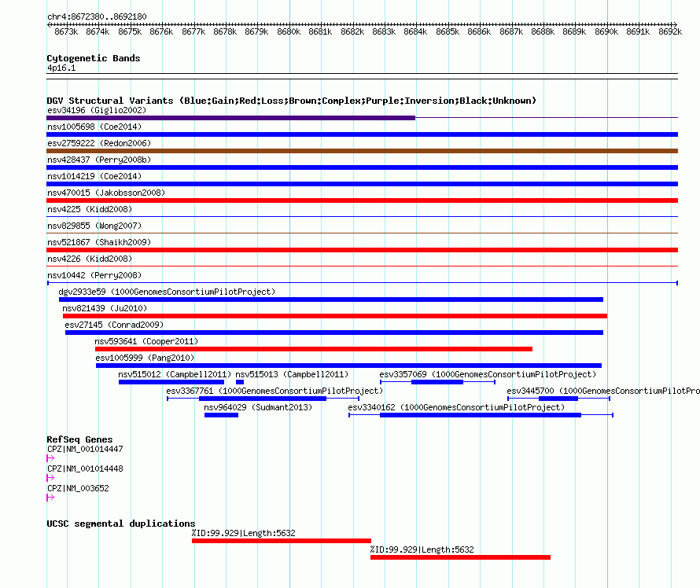Select nsv515013 (Campbell2011) label
The width and height of the screenshot is (700, 588).
coord(292,374)
